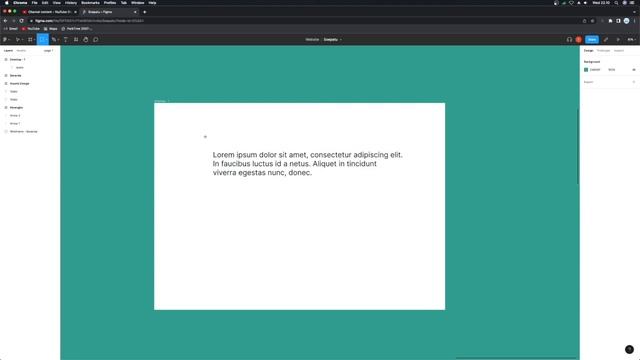The image size is (640, 360).
Task: Switch to the Inspect tab
Action: tap(619, 51)
